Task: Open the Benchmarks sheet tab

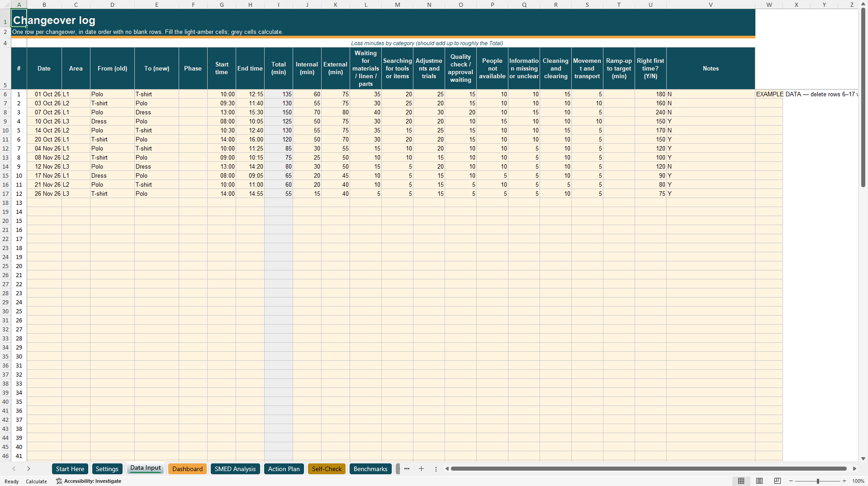Action: (370, 469)
